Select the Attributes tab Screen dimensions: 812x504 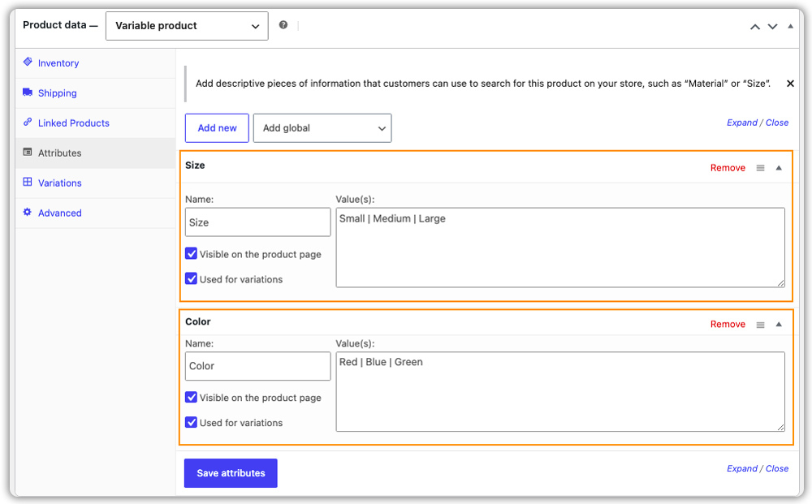point(96,153)
